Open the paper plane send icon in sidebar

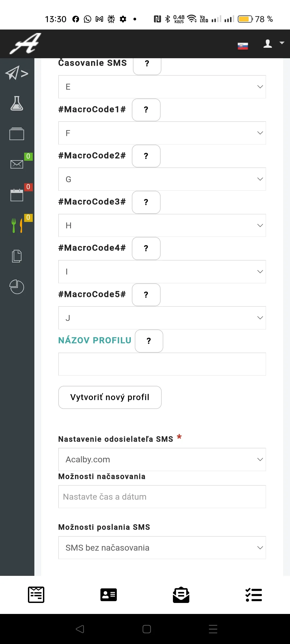[17, 73]
